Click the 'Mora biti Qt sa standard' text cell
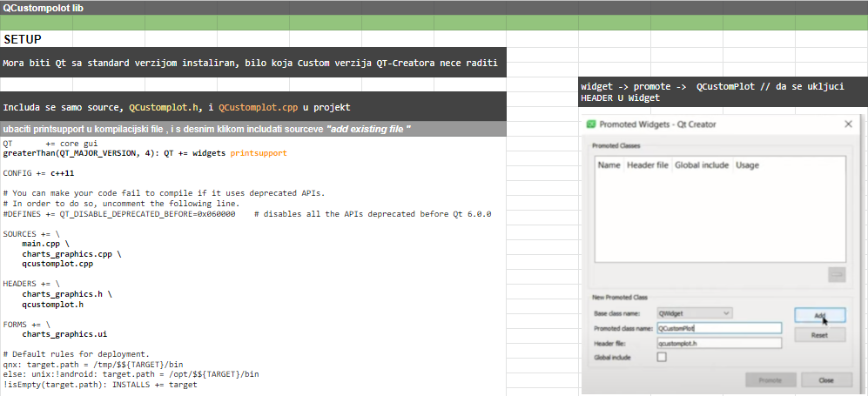Screen dimensions: 868x396 pyautogui.click(x=253, y=63)
